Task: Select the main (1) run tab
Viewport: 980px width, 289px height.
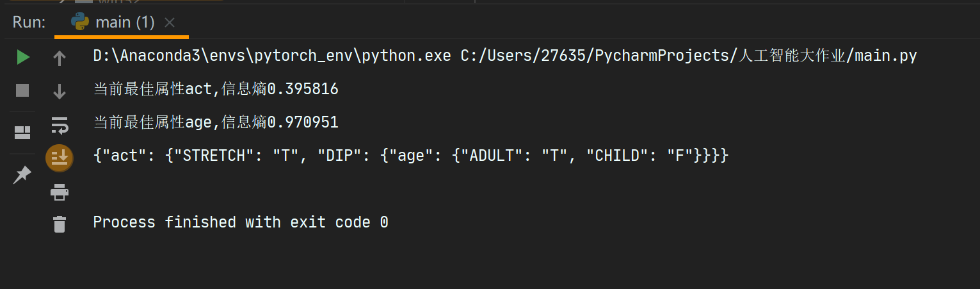Action: 125,22
